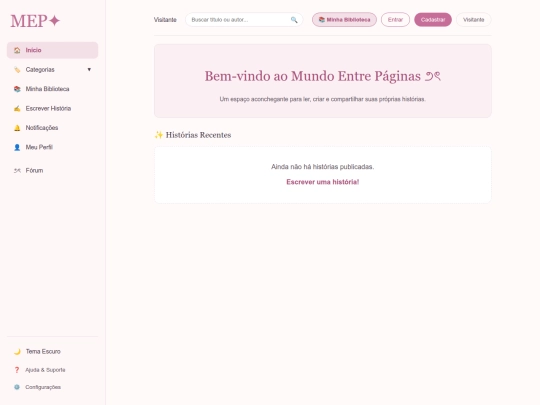
Task: Open Meu Perfil in the sidebar
Action: [52, 147]
